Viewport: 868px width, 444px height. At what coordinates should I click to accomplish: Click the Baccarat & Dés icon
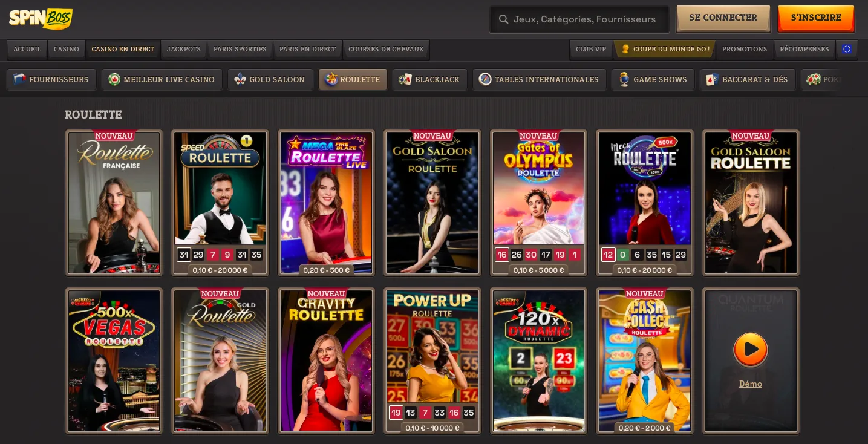pos(713,79)
